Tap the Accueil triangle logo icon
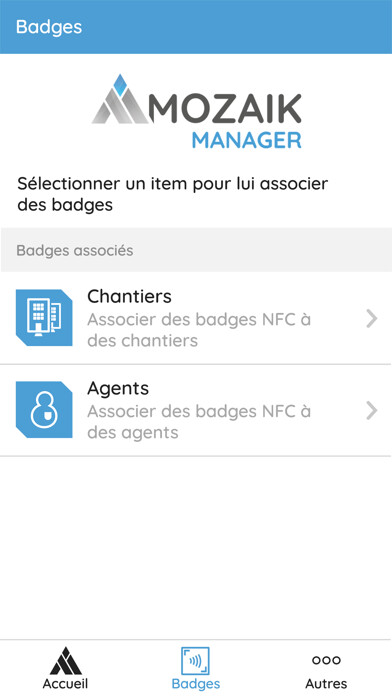 click(x=66, y=660)
